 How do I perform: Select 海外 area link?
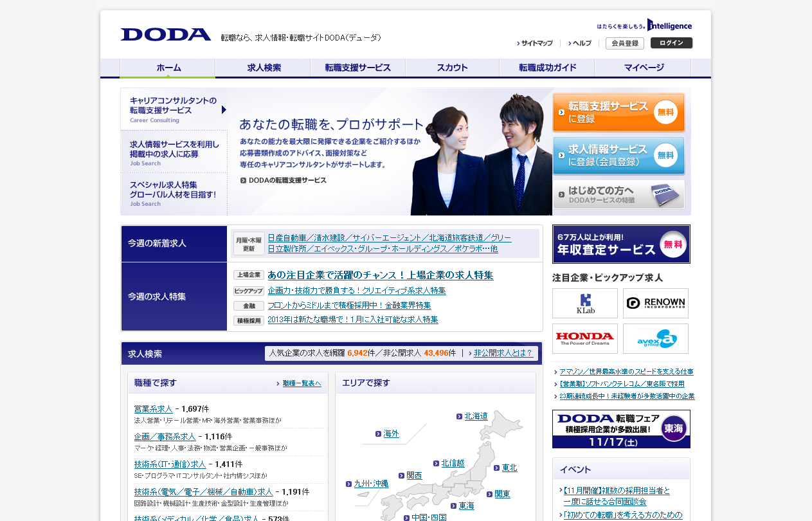(x=392, y=434)
